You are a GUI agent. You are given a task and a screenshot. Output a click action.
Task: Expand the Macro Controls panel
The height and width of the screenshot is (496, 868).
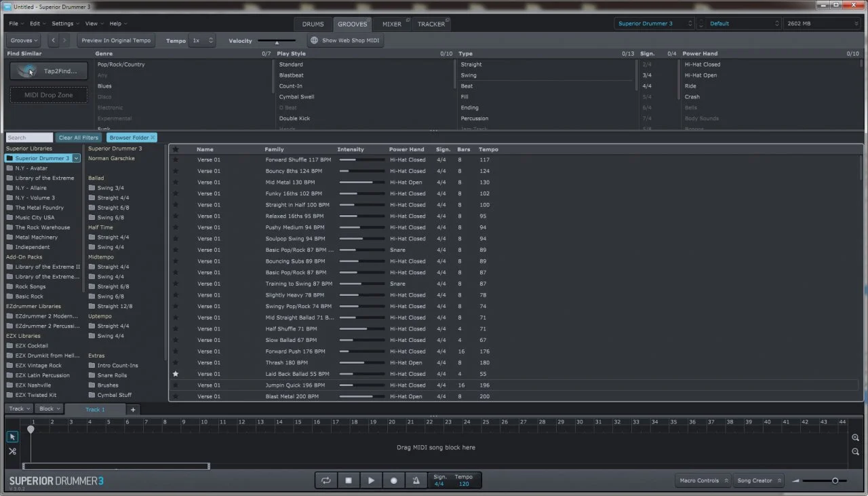click(703, 480)
